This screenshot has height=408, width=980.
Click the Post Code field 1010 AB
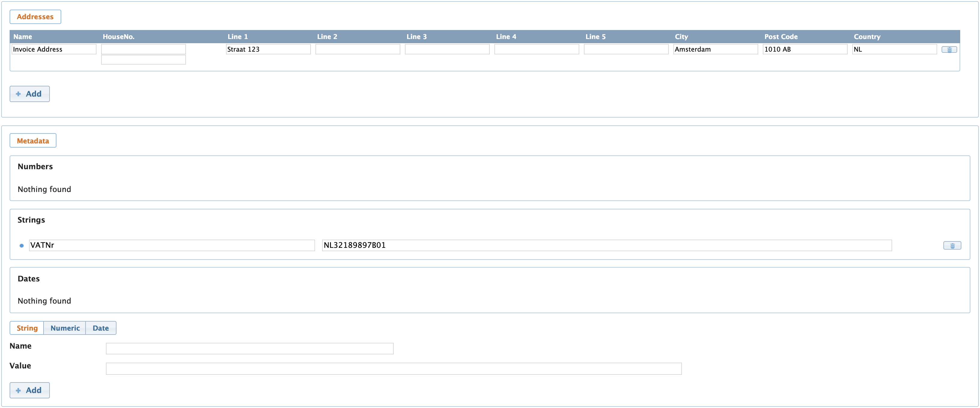pos(805,49)
